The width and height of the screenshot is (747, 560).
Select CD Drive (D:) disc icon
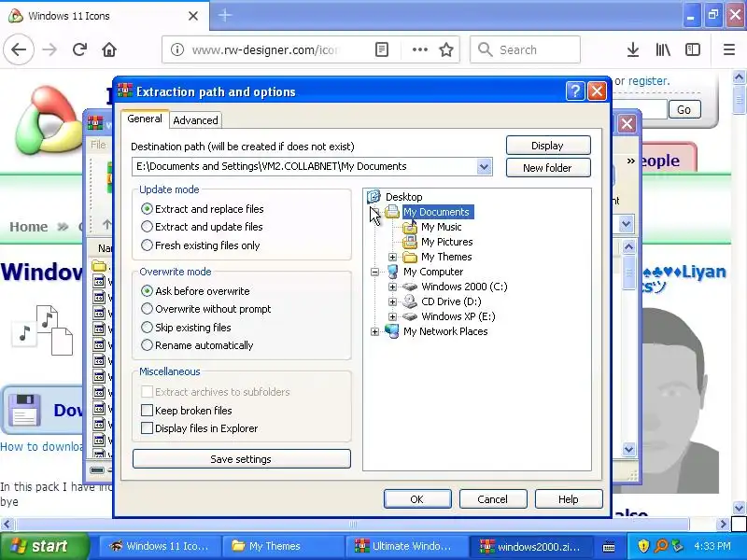click(x=410, y=301)
